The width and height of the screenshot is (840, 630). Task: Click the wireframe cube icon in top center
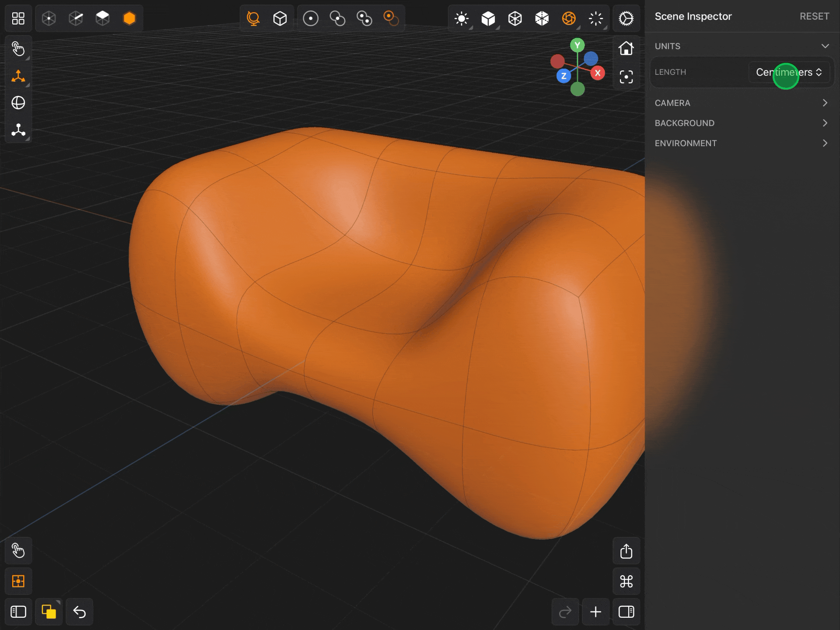coord(280,18)
